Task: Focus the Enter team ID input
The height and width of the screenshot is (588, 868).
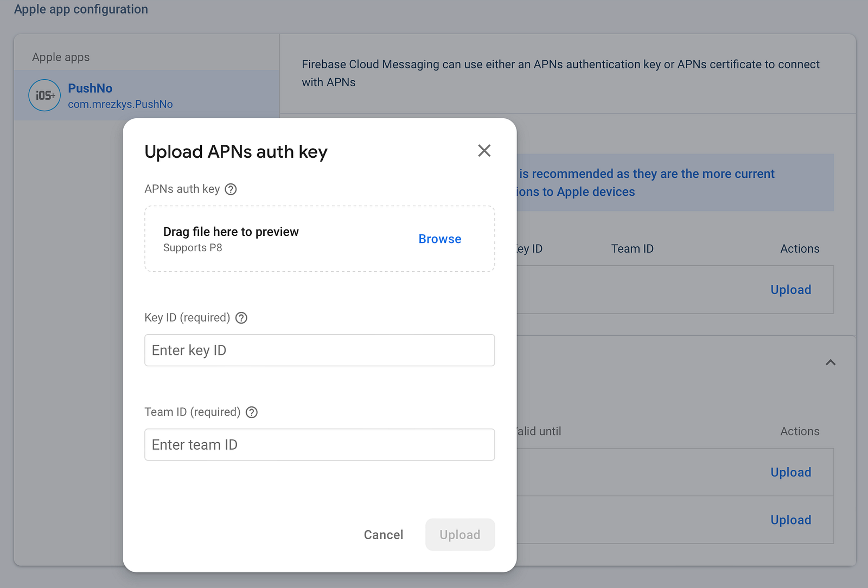Action: (x=320, y=445)
